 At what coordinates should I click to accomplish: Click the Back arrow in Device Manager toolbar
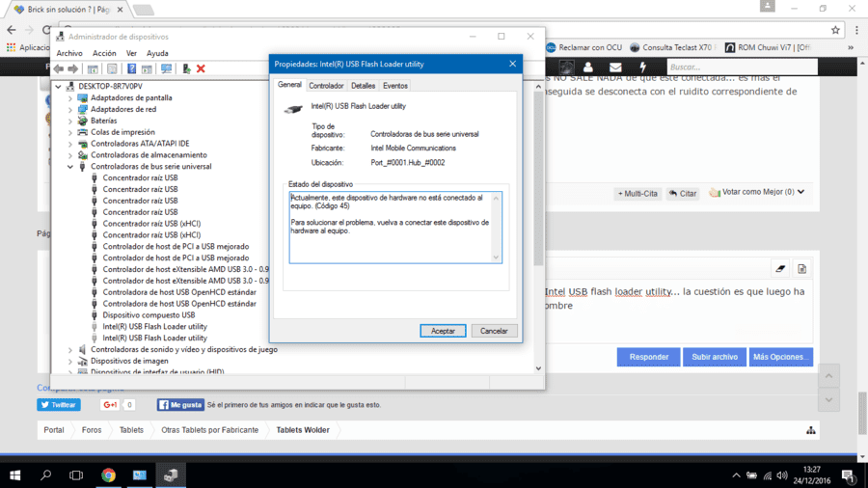(59, 68)
